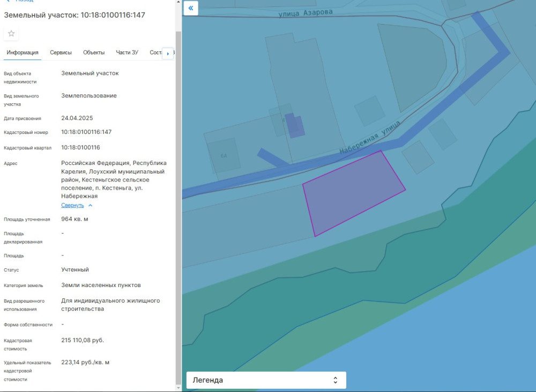
Task: Collapse the address using the Свернуть link
Action: pos(72,205)
